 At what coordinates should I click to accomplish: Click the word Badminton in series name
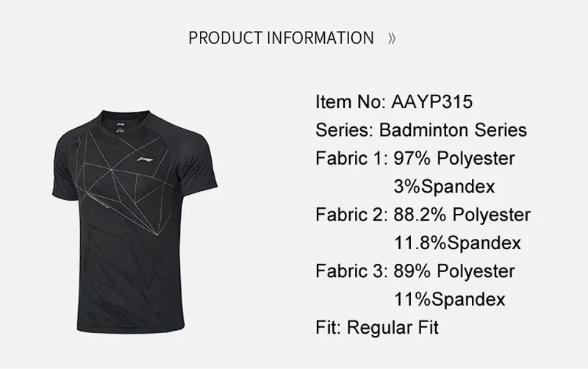(x=424, y=130)
